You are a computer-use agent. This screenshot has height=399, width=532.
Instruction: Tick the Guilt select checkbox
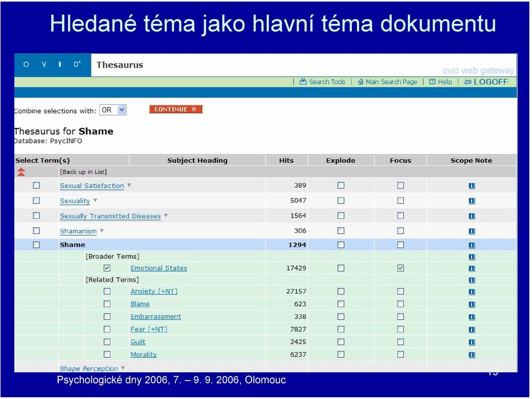tap(107, 342)
